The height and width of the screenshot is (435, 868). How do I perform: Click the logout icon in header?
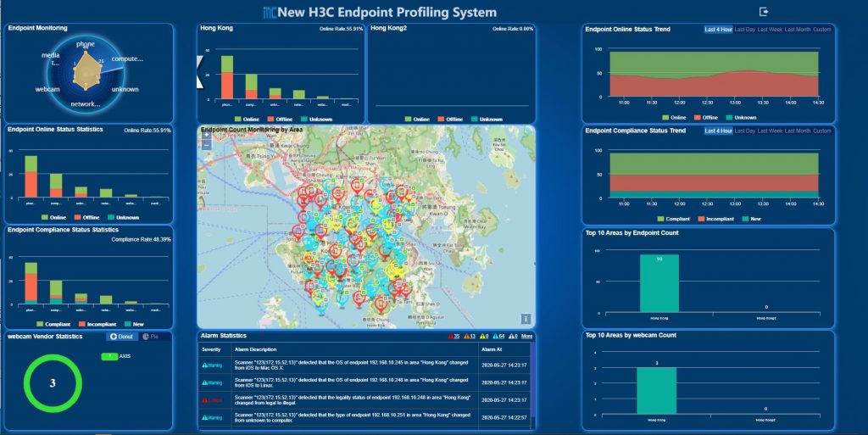point(764,12)
